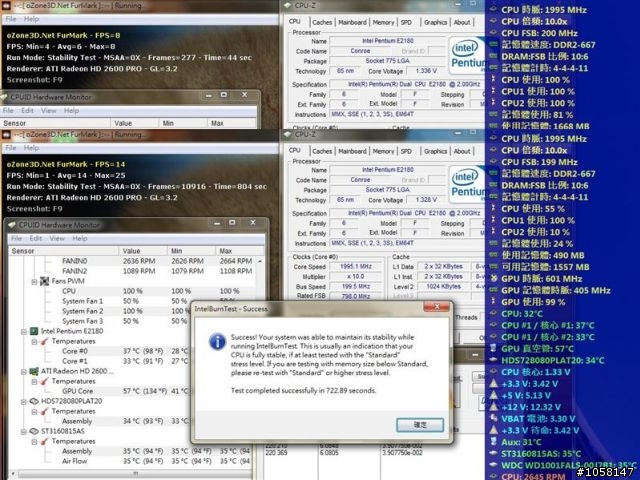Click the Min column header above 2626 RPM
640x480 pixels.
[x=191, y=251]
